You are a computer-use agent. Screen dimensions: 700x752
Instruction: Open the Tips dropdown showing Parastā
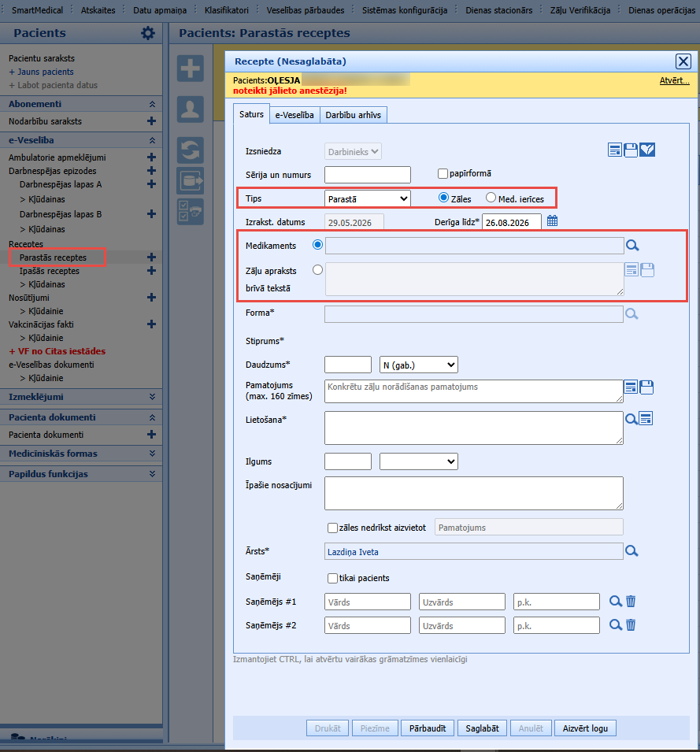(x=367, y=198)
